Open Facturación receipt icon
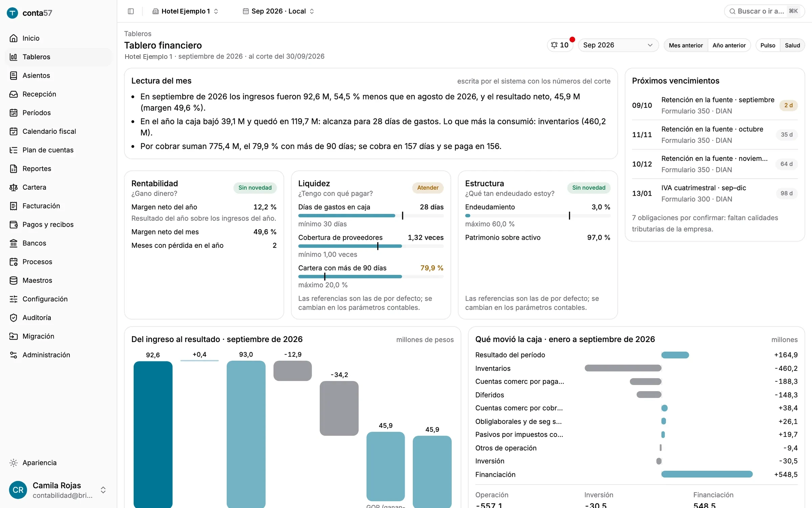The height and width of the screenshot is (508, 812). (14, 206)
